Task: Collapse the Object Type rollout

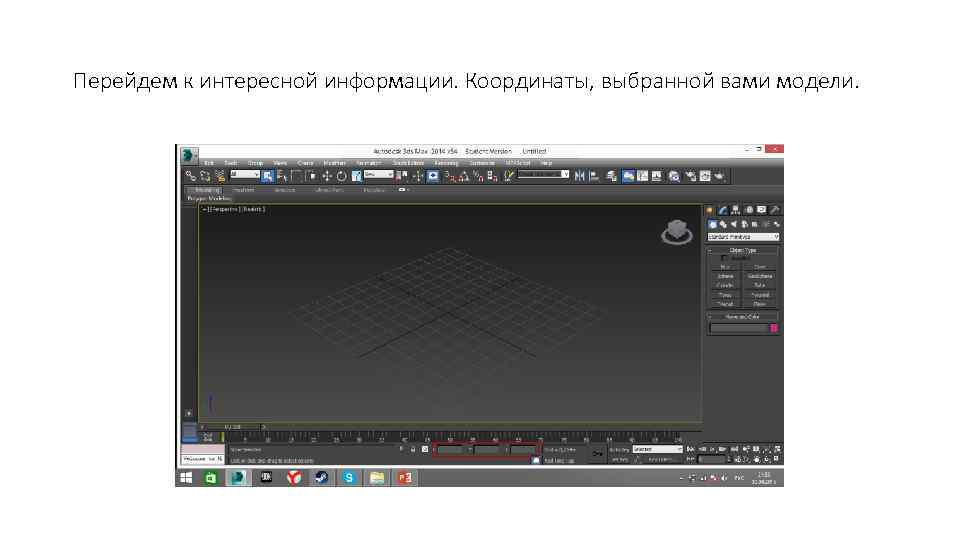Action: pyautogui.click(x=743, y=250)
